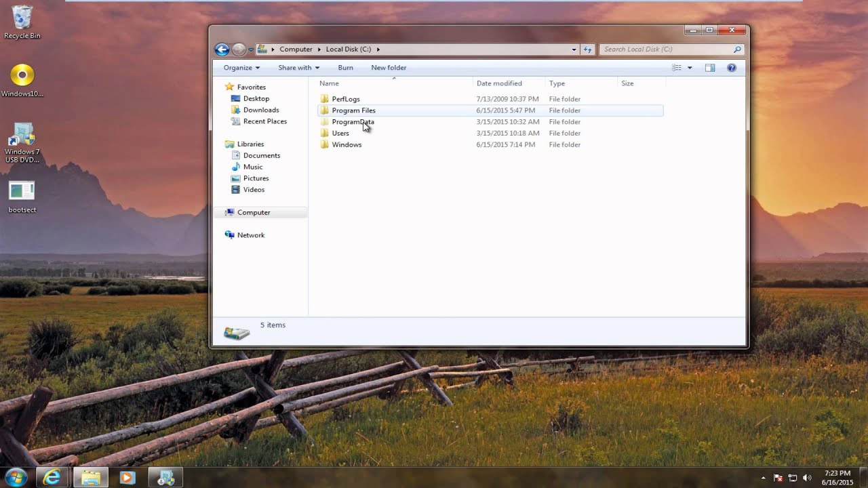Select Computer in the address breadcrumb
Viewport: 868px width, 488px height.
[x=296, y=49]
